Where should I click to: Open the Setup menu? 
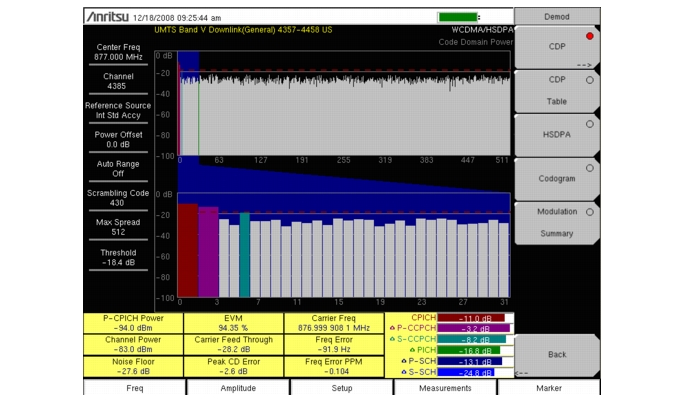click(x=341, y=388)
